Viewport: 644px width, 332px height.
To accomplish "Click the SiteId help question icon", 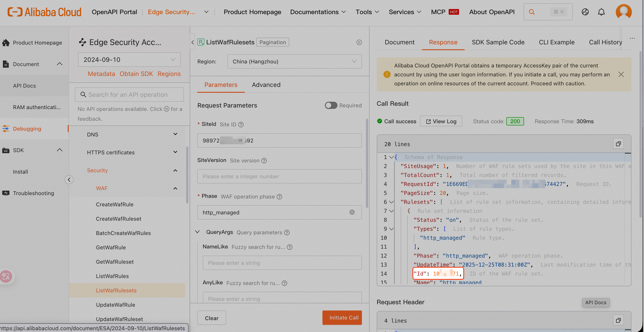I will (241, 124).
